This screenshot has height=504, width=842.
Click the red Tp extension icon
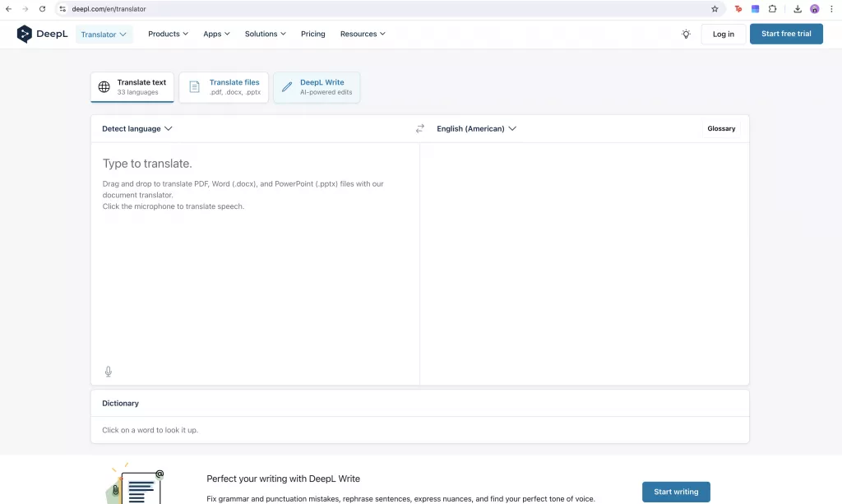point(738,9)
